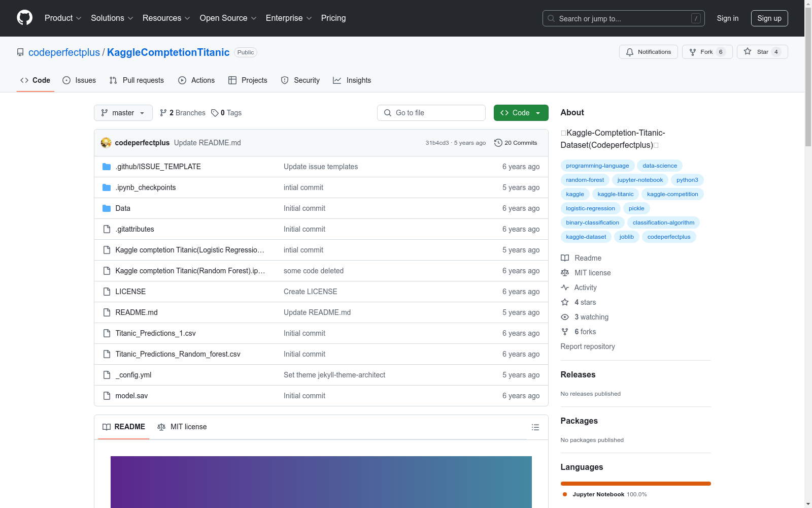Open the Security tab
812x508 pixels.
(300, 80)
